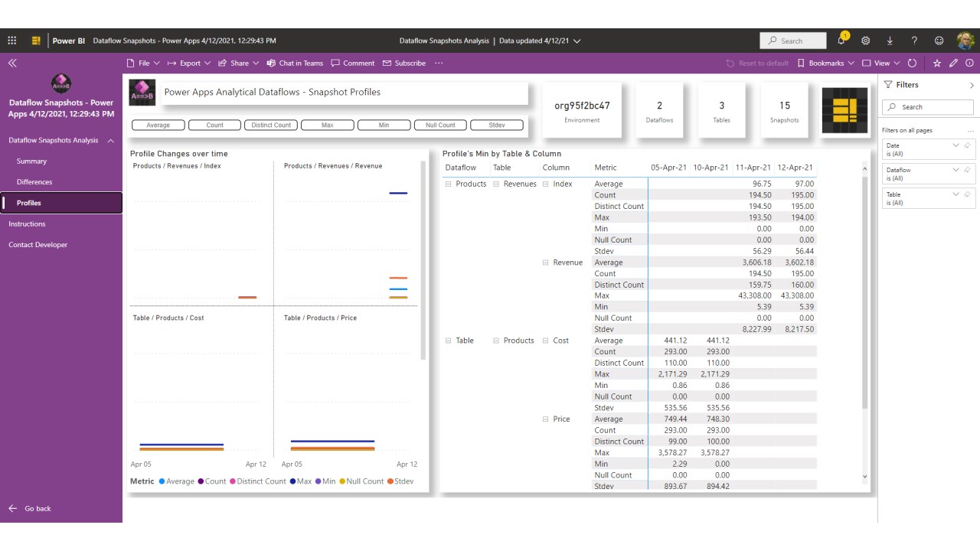The width and height of the screenshot is (980, 551).
Task: Click the edit pencil icon
Action: [x=954, y=64]
